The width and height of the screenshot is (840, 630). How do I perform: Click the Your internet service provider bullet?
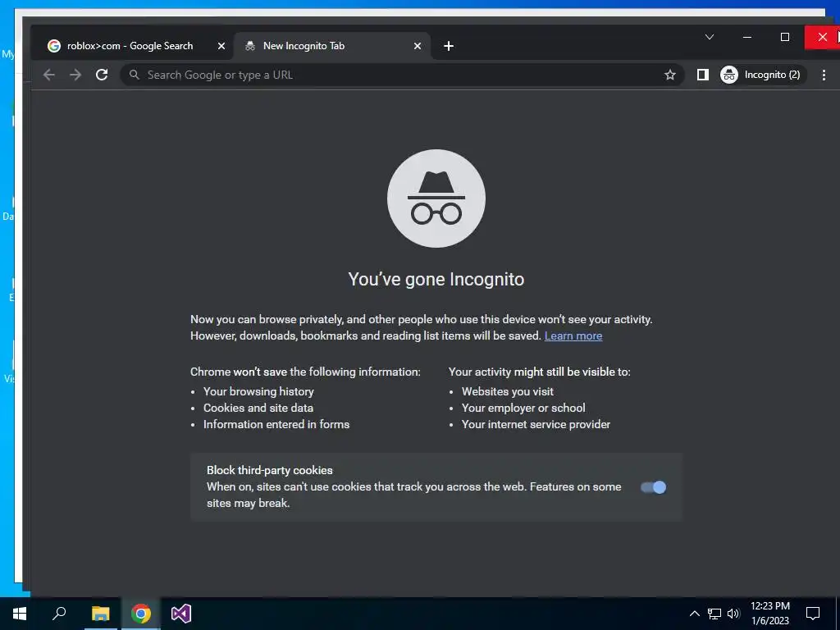[x=536, y=424]
